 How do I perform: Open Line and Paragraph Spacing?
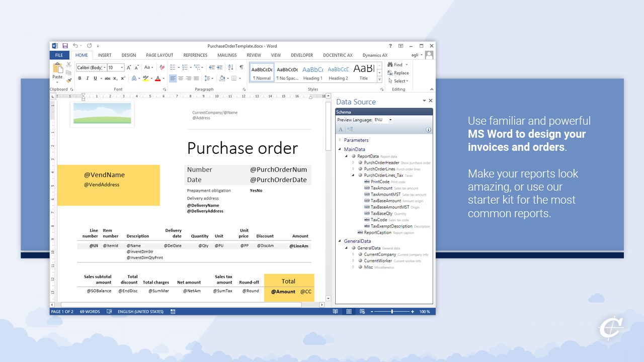(x=207, y=78)
